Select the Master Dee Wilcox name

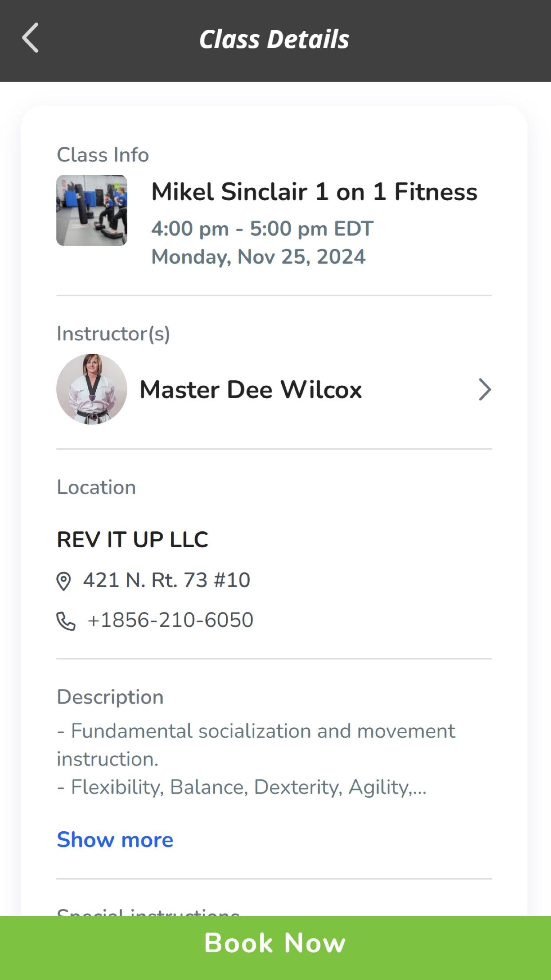coord(251,390)
